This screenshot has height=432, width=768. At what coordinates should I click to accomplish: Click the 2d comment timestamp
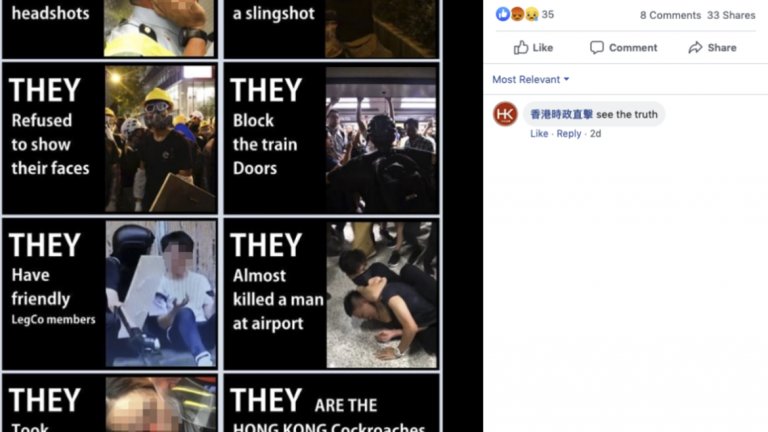595,134
